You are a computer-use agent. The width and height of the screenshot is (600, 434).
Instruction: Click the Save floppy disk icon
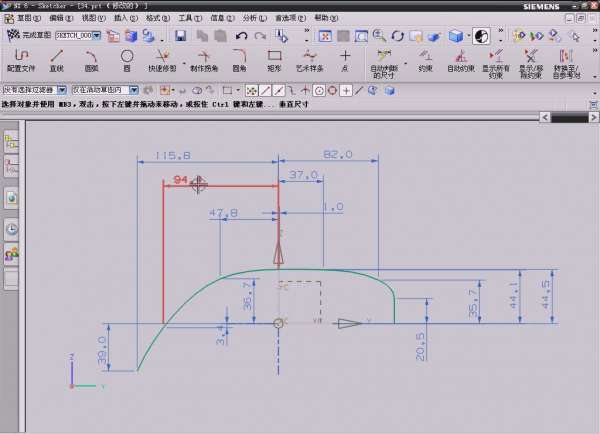click(x=181, y=36)
